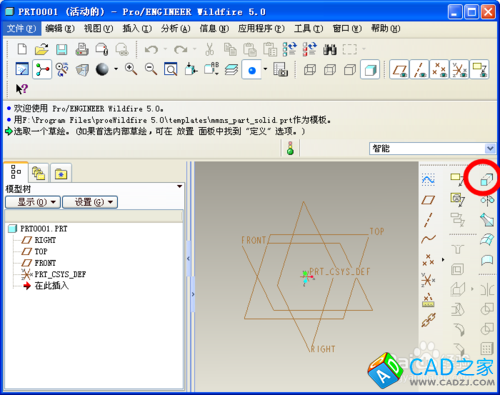This screenshot has height=395, width=500.
Task: Open the 视图 menu
Action: 99,29
